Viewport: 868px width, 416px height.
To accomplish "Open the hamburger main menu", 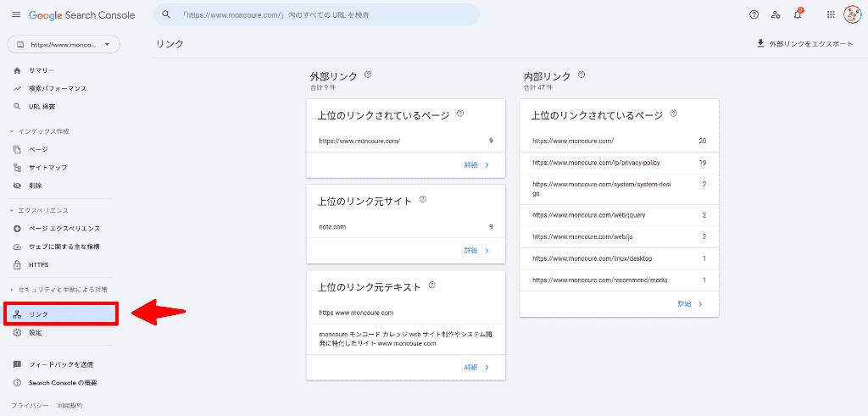I will pyautogui.click(x=15, y=15).
